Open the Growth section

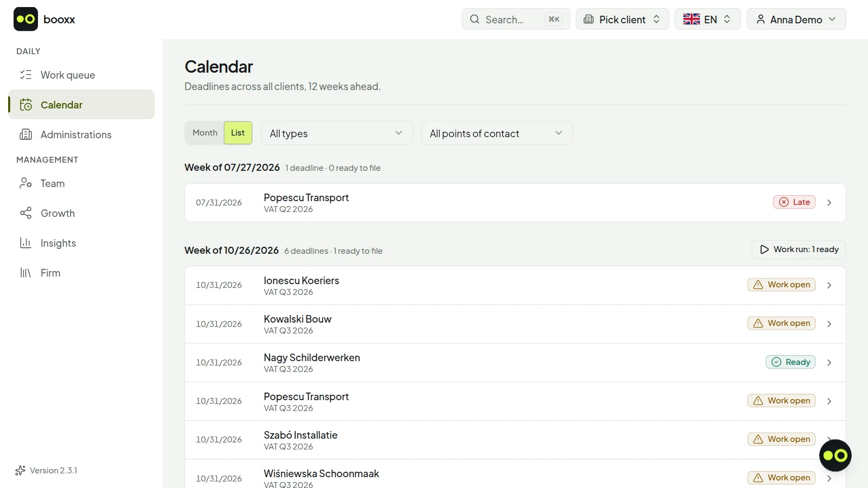[81, 213]
